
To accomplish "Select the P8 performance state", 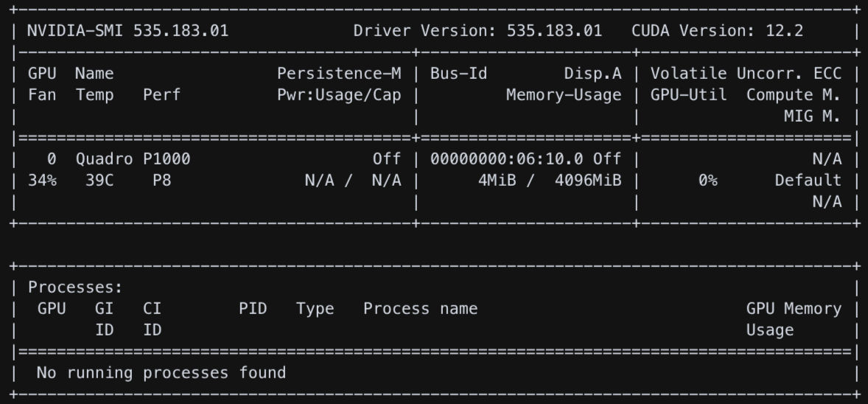I will (161, 180).
